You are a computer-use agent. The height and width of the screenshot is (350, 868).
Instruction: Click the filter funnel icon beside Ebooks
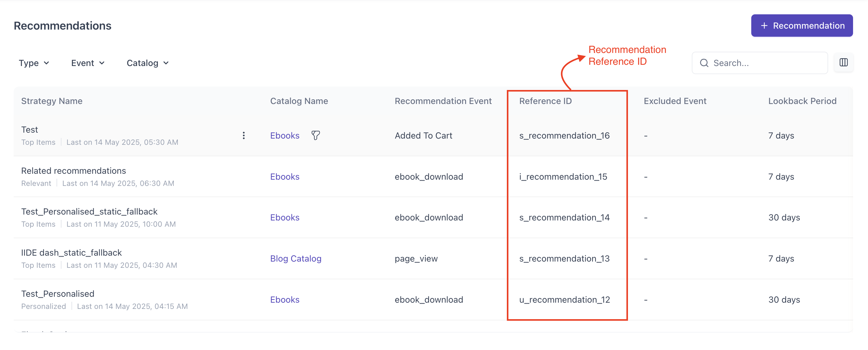[315, 135]
